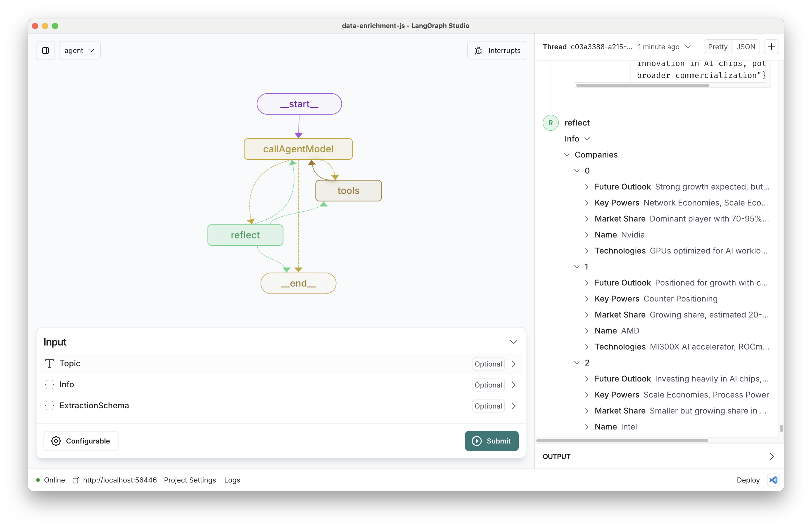The height and width of the screenshot is (528, 812).
Task: Click the Interrupts bug icon
Action: (x=479, y=50)
